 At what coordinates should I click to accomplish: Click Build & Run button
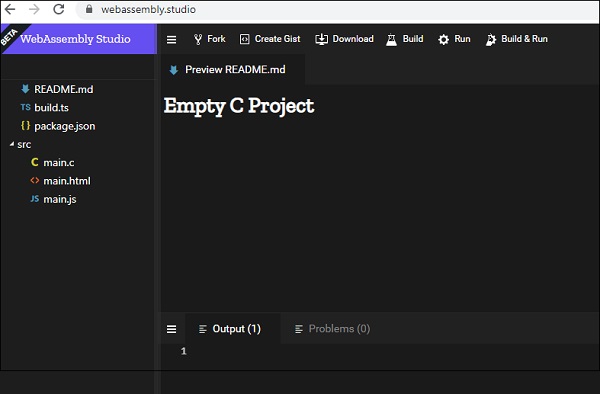517,39
